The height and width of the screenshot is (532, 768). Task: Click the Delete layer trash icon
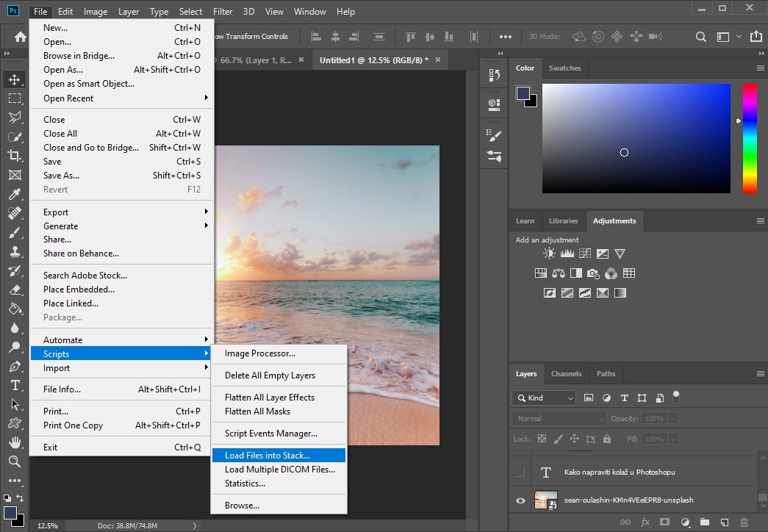pyautogui.click(x=744, y=522)
